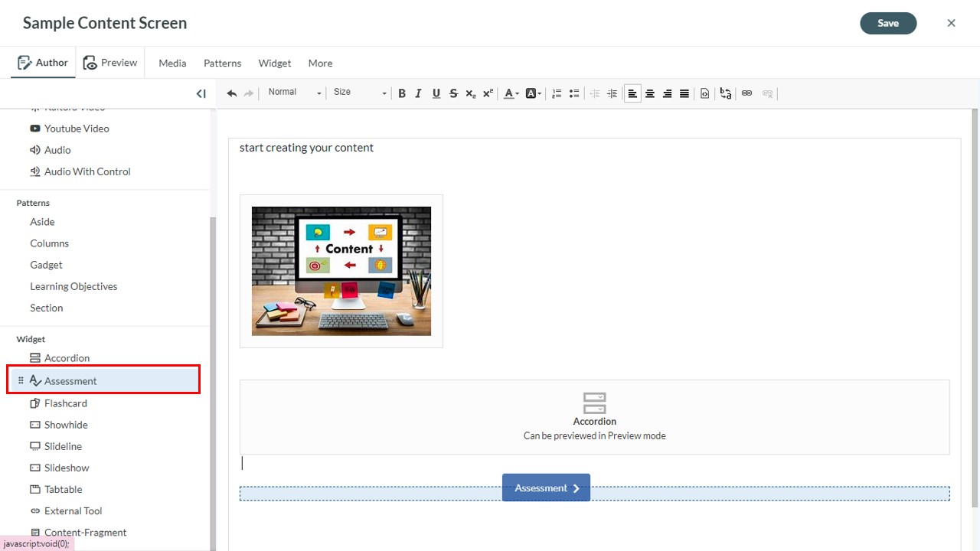The image size is (980, 551).
Task: Insert a hyperlink with the link icon
Action: pyautogui.click(x=746, y=93)
